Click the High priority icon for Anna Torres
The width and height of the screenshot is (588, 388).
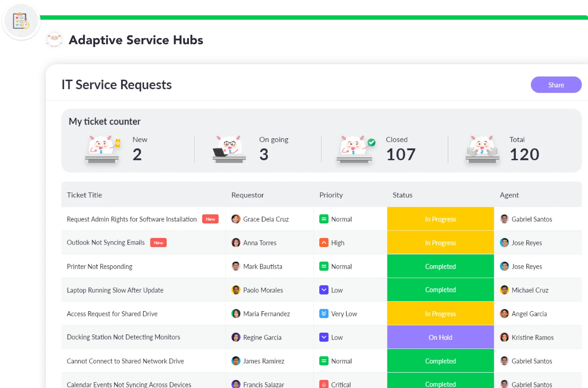click(x=324, y=243)
